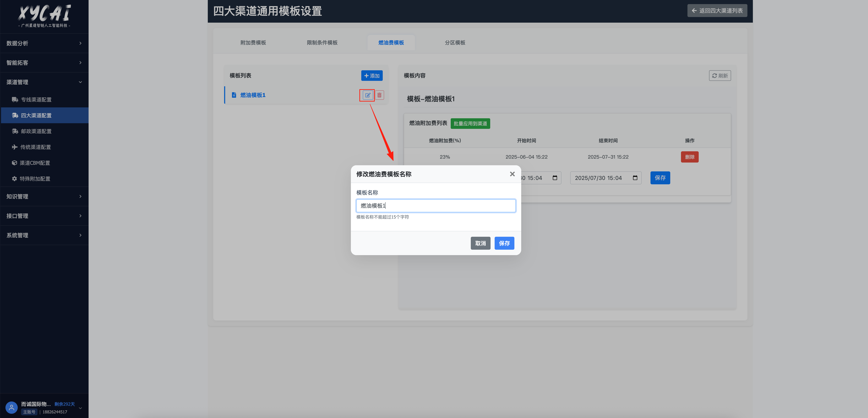The width and height of the screenshot is (868, 418).
Task: Click the 2025/07/30 15:04 end time field
Action: (x=606, y=178)
